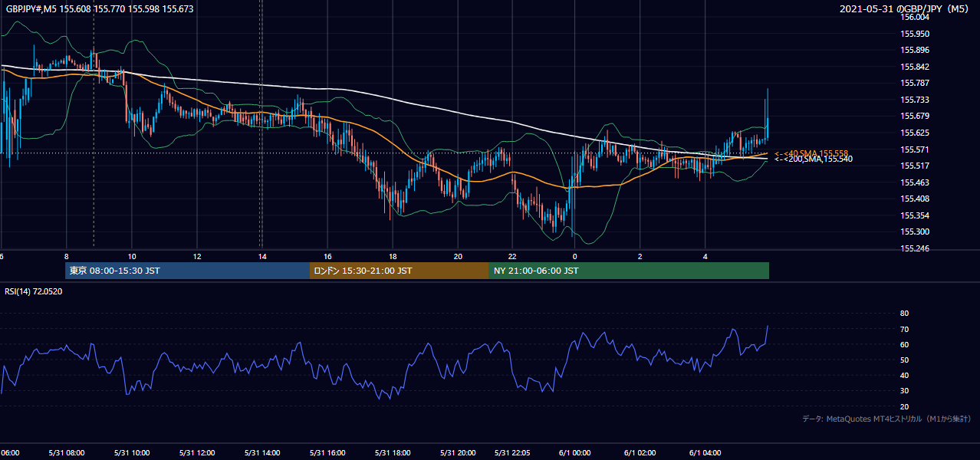
Task: Click the 6/1 02:00 date label
Action: 640,453
